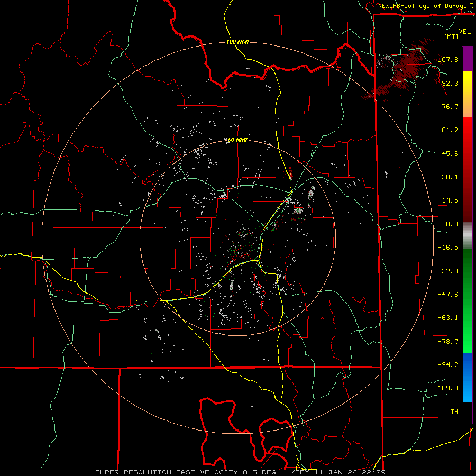Image resolution: width=476 pixels, height=476 pixels.
Task: Click the -47.6 velocity scale value
Action: click(448, 295)
